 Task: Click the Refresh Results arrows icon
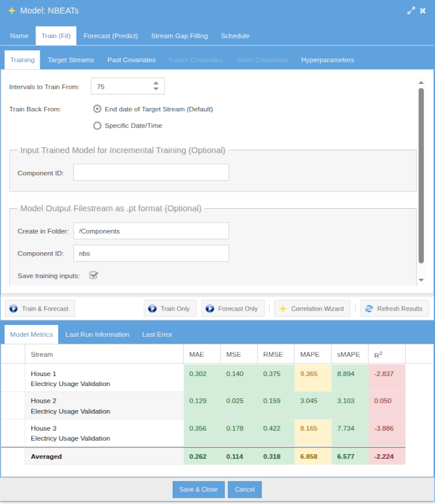369,308
